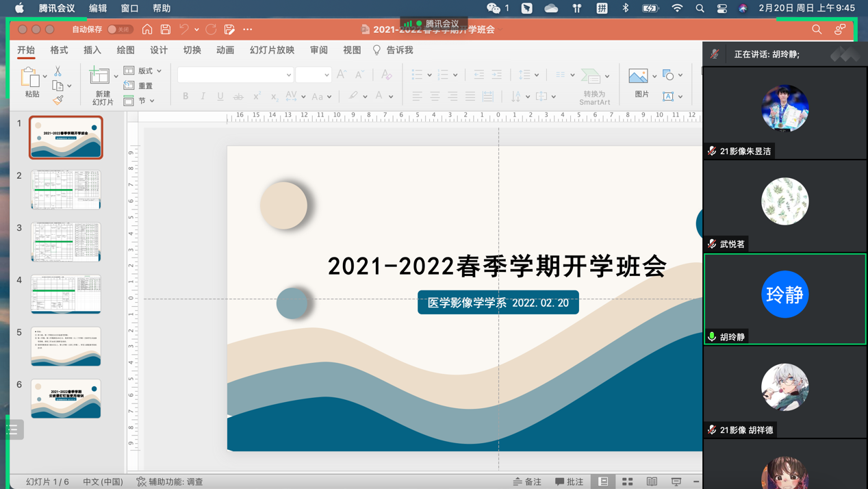
Task: Click 辅助功能: 调查 in status bar
Action: click(170, 481)
